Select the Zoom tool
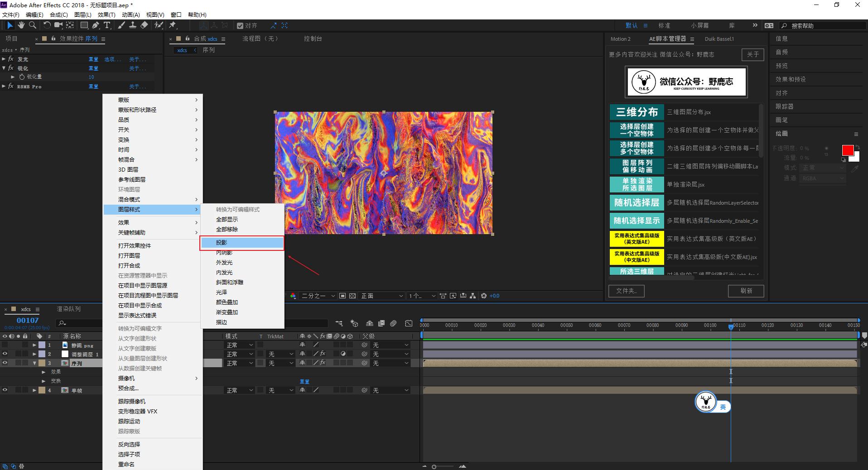 [33, 26]
